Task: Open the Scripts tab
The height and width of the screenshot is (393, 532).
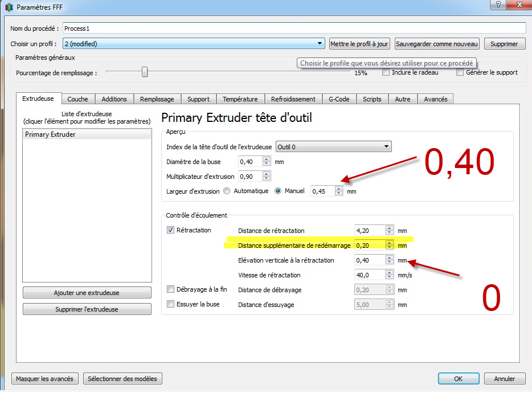Action: (x=372, y=99)
